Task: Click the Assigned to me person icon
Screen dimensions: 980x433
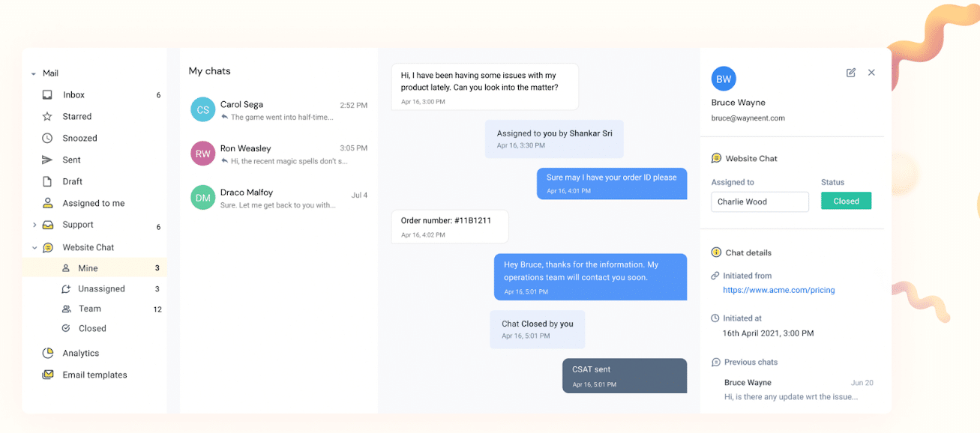Action: click(47, 203)
